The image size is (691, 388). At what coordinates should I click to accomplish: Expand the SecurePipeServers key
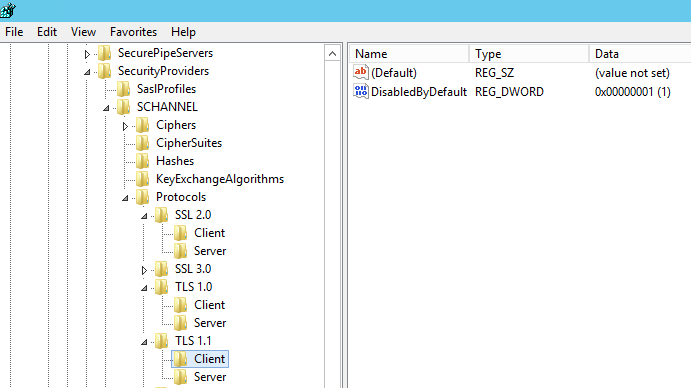87,54
